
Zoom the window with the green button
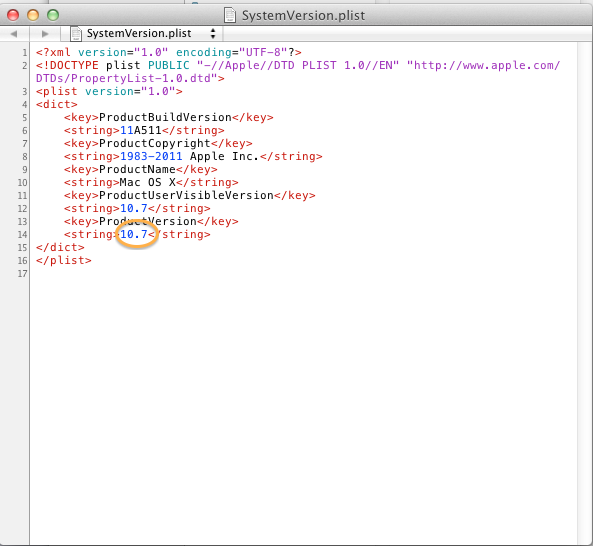click(x=53, y=15)
